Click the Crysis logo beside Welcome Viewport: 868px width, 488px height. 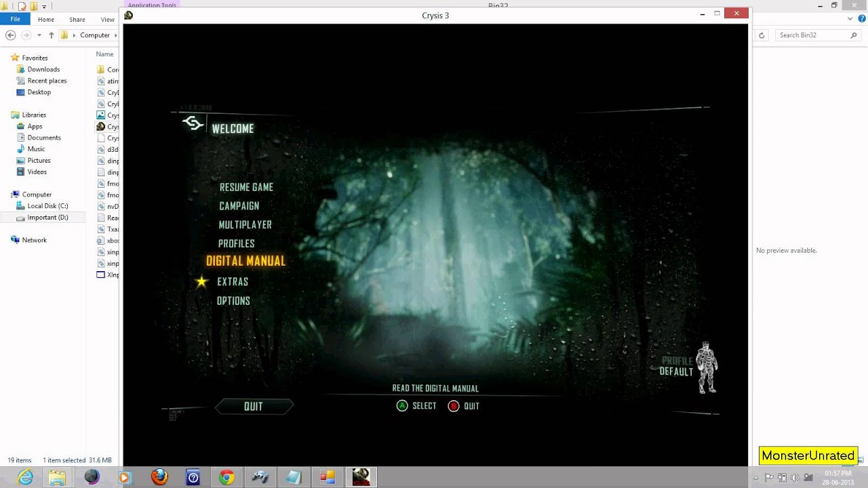click(x=193, y=123)
